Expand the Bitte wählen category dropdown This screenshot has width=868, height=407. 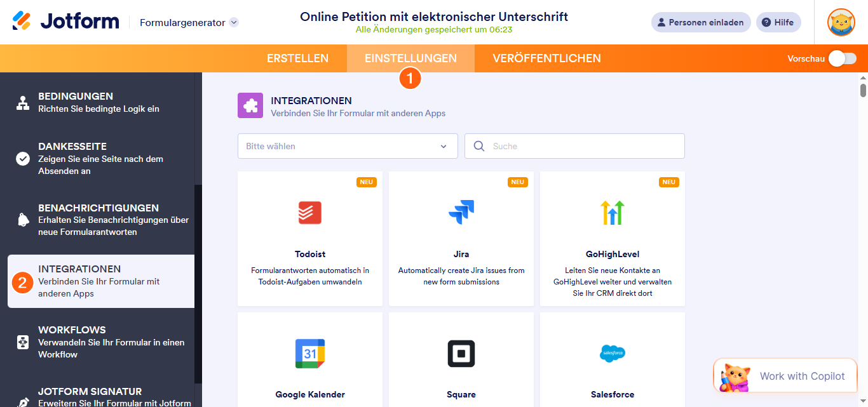pos(347,146)
